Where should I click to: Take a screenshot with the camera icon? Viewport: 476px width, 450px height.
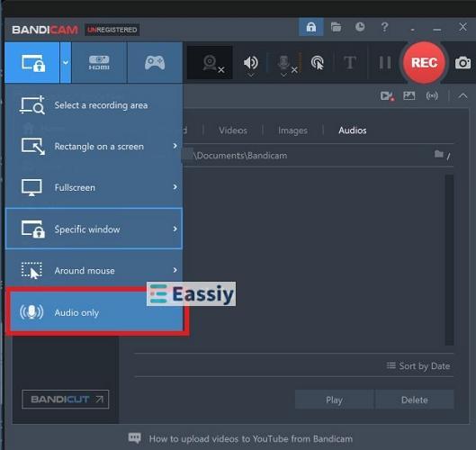pyautogui.click(x=463, y=63)
